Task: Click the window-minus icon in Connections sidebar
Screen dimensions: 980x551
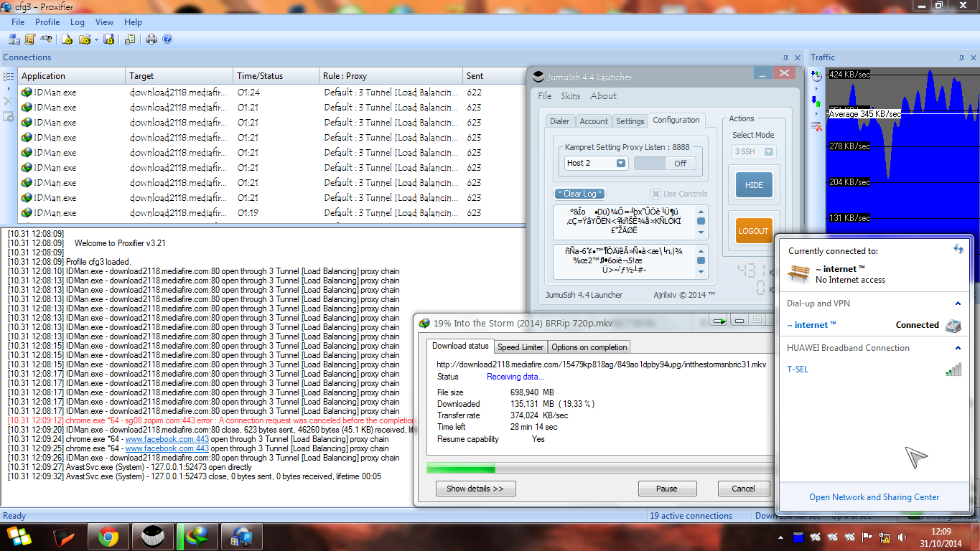Action: pos(9,116)
